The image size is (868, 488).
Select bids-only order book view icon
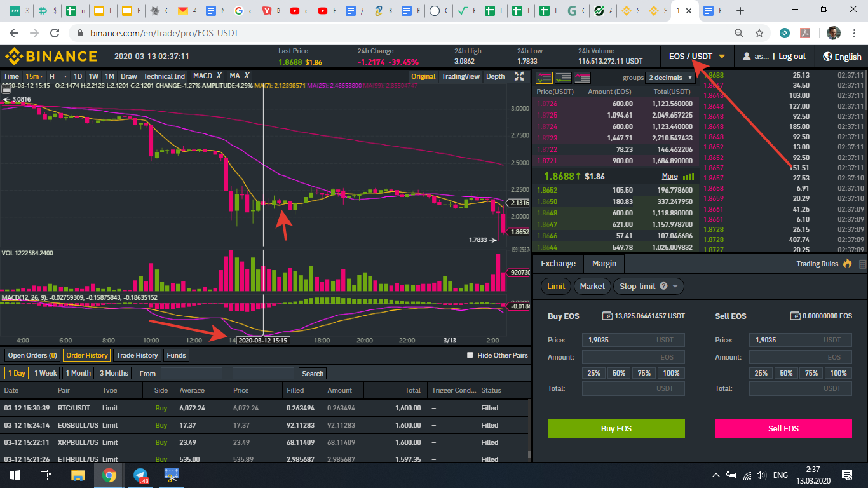point(563,78)
